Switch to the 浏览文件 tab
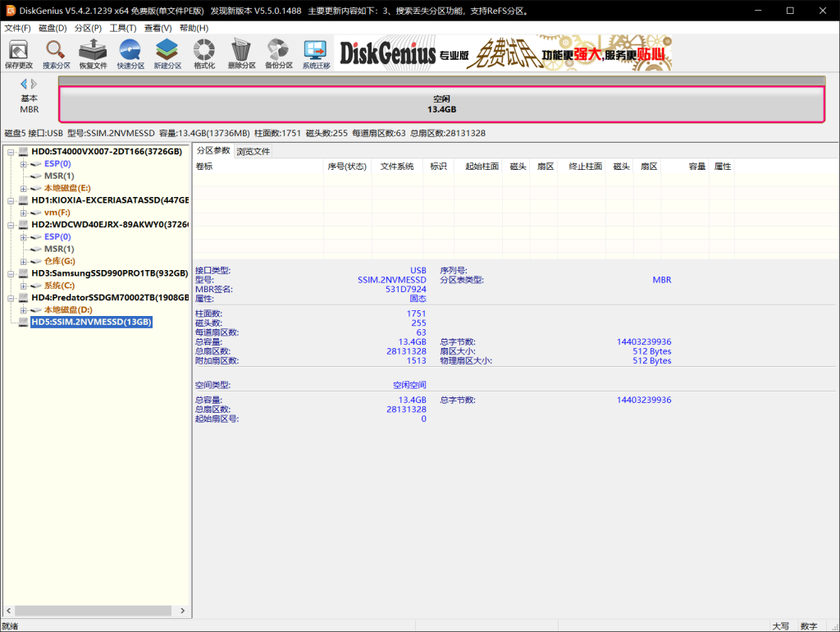840x632 pixels. [253, 151]
